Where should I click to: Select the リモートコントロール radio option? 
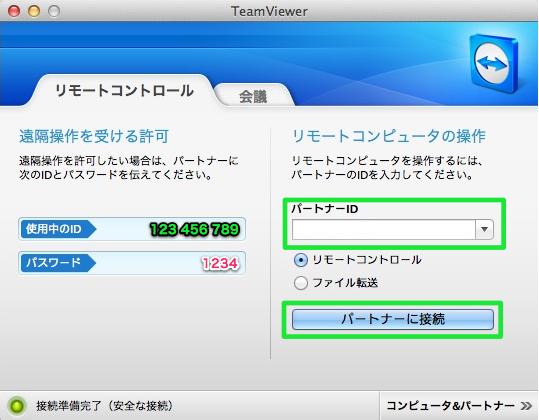pos(300,260)
